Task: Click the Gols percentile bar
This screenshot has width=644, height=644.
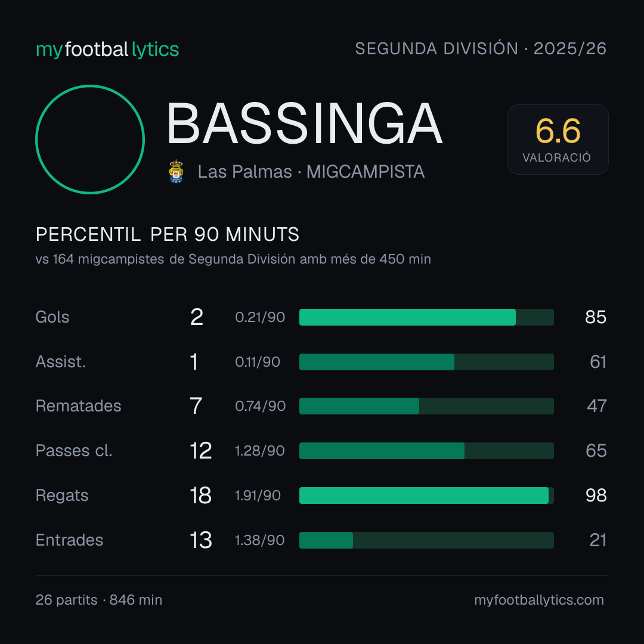Action: coord(426,317)
